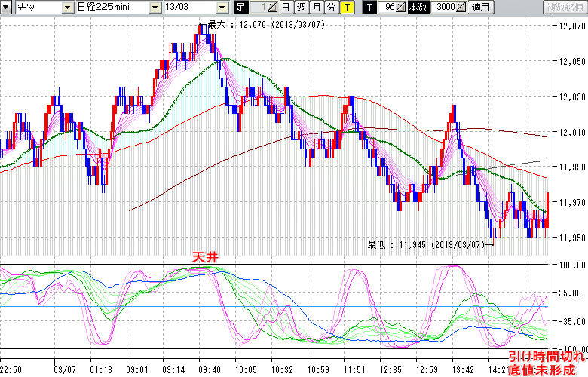588x377 pixels.
Task: Select the 週 weekly chart period
Action: pyautogui.click(x=300, y=8)
